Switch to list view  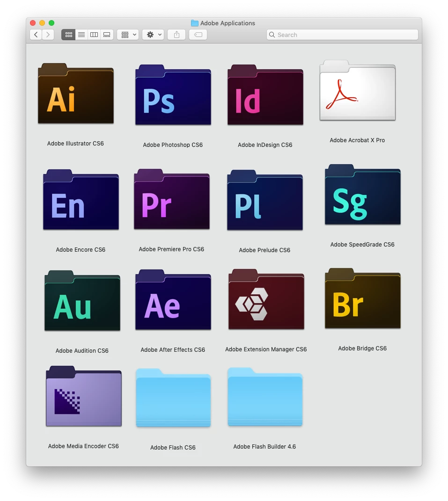pyautogui.click(x=81, y=35)
